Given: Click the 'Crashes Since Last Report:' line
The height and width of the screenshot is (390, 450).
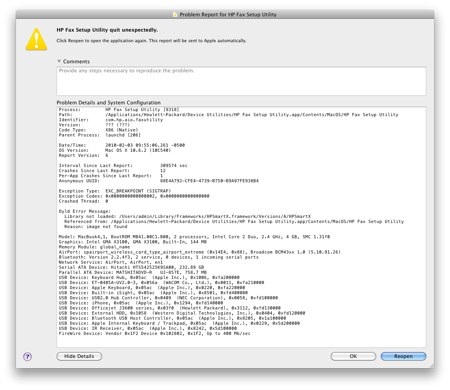Looking at the screenshot, I should click(112, 171).
